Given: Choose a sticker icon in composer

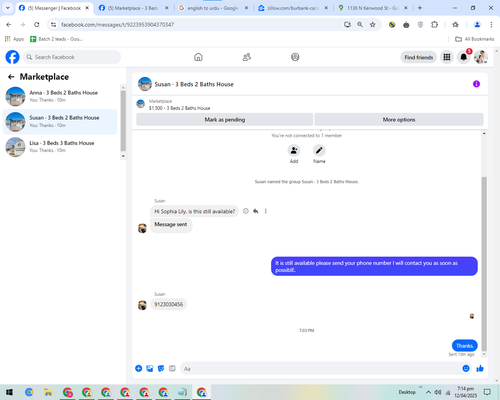Looking at the screenshot, I should 161,368.
